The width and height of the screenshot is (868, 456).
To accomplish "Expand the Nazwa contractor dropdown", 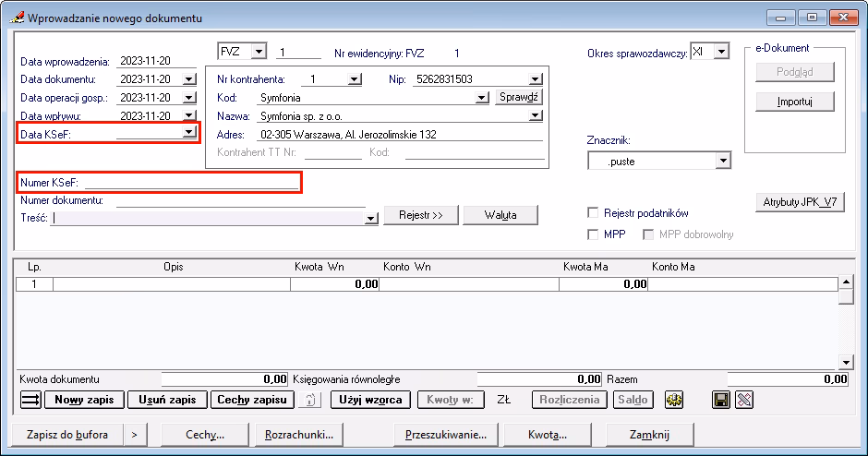I will pyautogui.click(x=535, y=115).
